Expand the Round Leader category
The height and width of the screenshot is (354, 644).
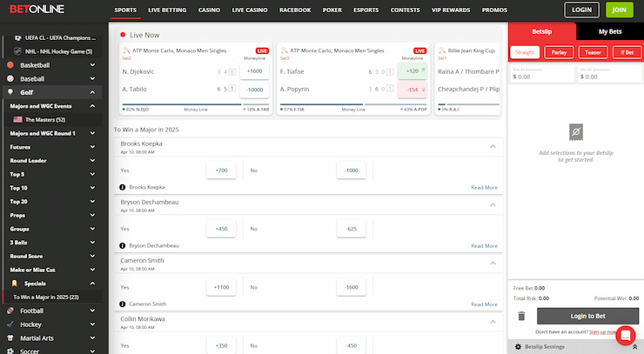[x=92, y=161]
